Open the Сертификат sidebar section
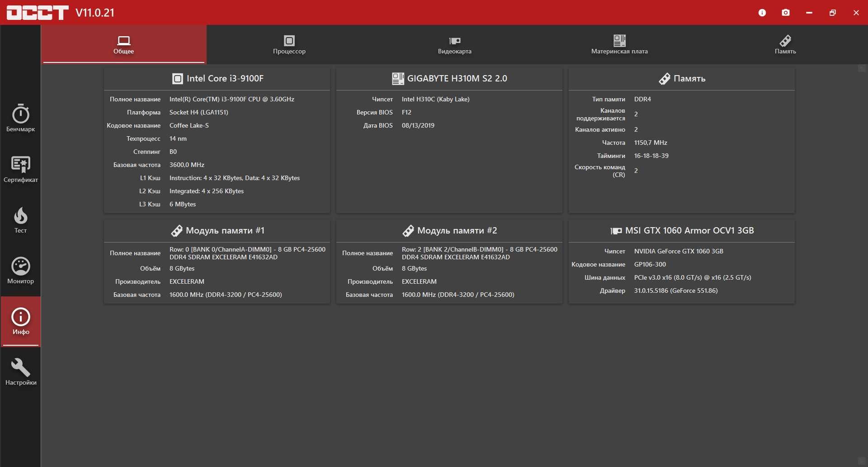 tap(20, 169)
